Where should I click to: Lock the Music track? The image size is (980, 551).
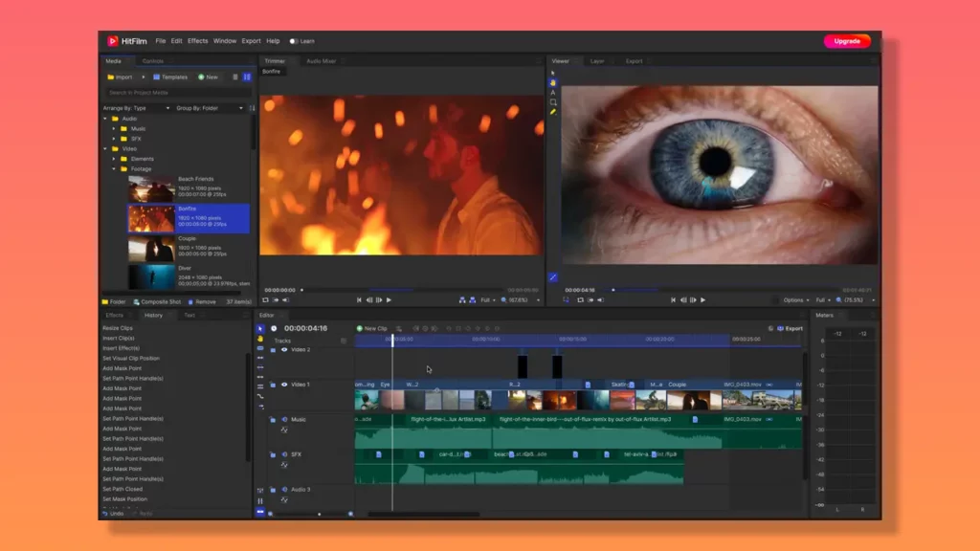pos(273,420)
